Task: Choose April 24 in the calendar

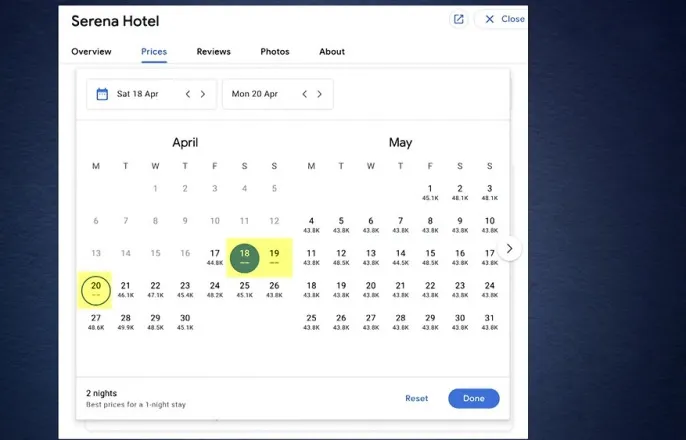Action: click(215, 290)
